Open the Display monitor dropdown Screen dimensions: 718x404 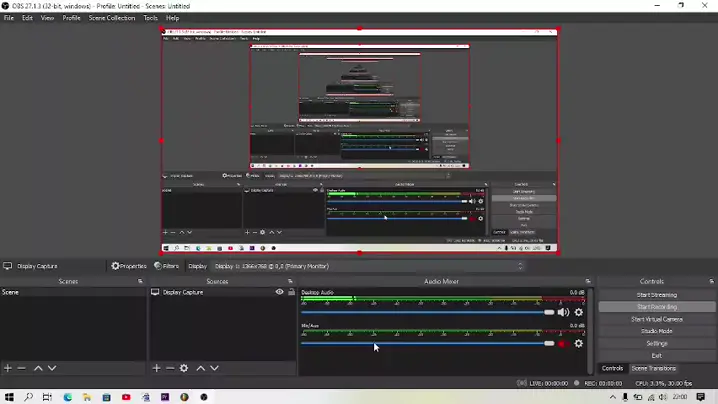click(367, 266)
